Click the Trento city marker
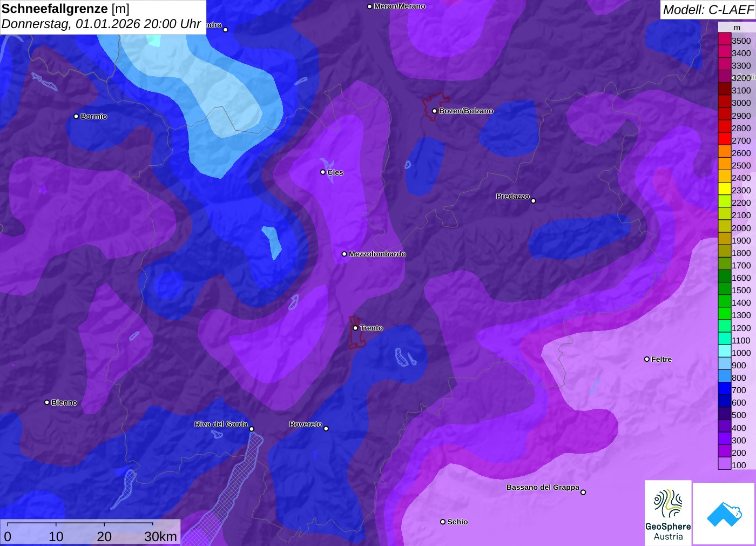Screen dimensions: 756x546 (355, 328)
